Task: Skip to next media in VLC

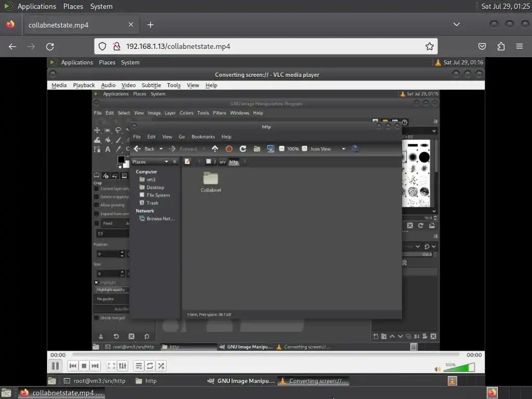Action: coord(96,366)
